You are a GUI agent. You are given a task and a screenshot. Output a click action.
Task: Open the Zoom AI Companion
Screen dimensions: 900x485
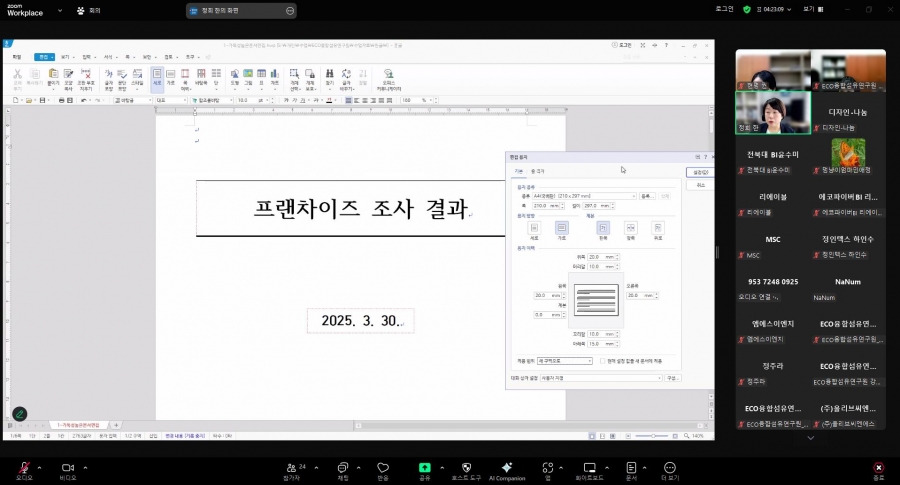coord(507,470)
